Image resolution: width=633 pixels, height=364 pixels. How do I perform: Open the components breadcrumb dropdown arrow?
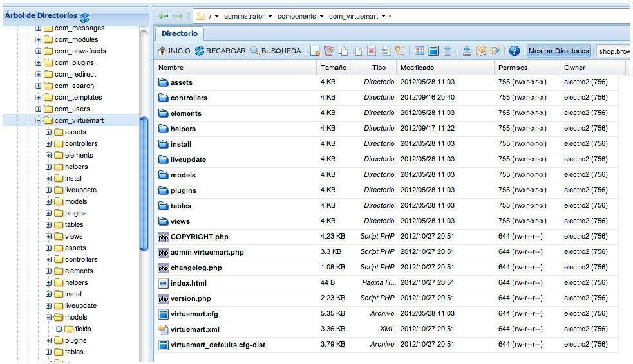321,17
